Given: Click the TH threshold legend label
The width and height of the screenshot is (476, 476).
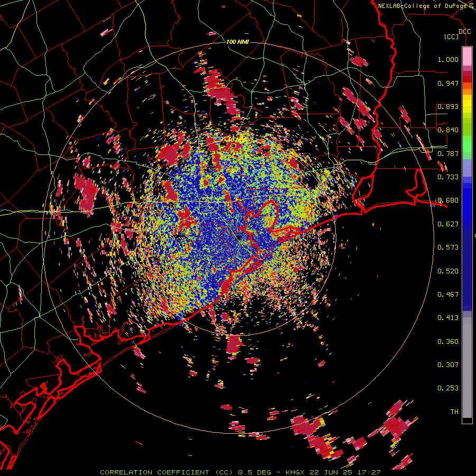Looking at the screenshot, I should pyautogui.click(x=454, y=411).
